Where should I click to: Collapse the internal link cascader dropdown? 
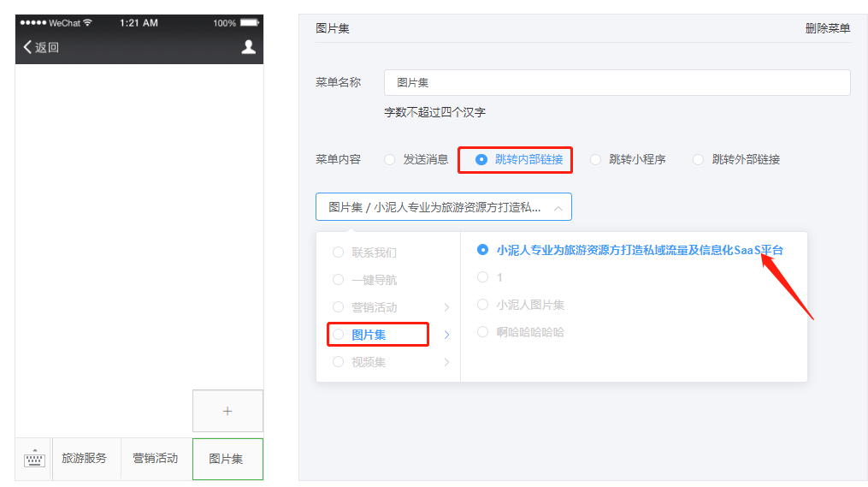point(558,207)
